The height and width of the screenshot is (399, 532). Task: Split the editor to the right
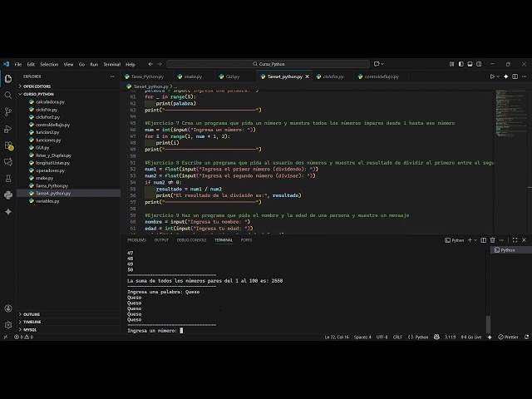(x=515, y=76)
